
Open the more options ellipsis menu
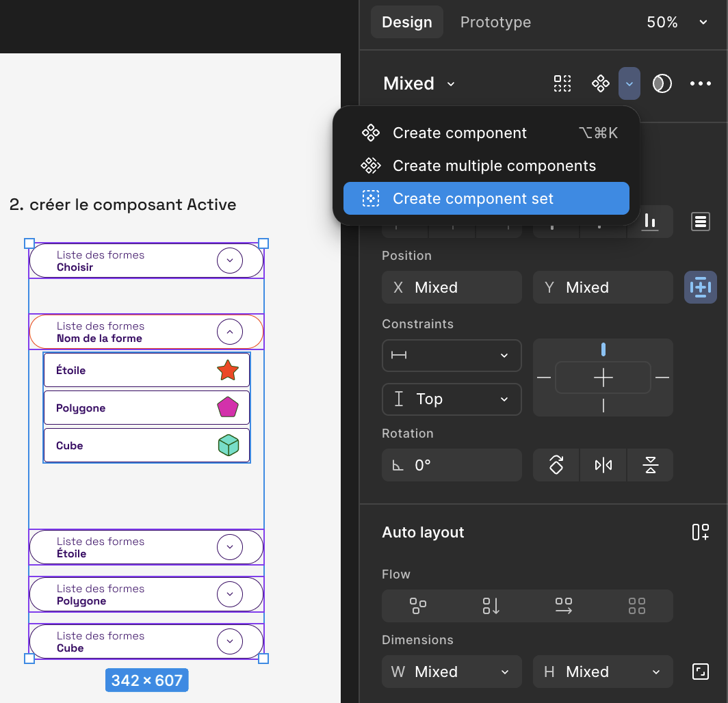pyautogui.click(x=701, y=83)
